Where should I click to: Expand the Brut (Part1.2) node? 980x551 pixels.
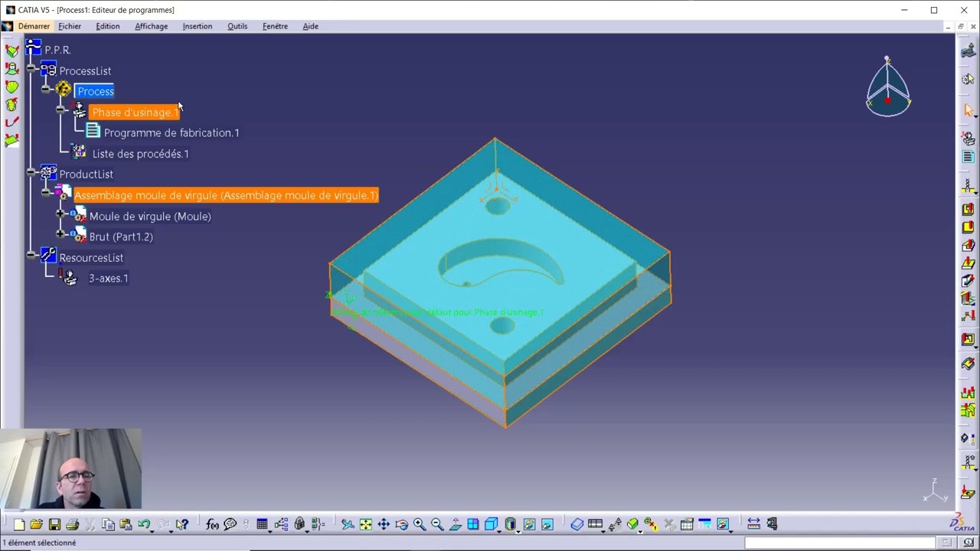point(61,234)
